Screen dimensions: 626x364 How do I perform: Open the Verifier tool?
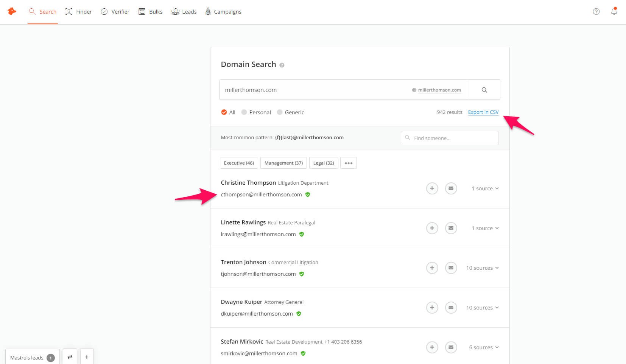115,11
